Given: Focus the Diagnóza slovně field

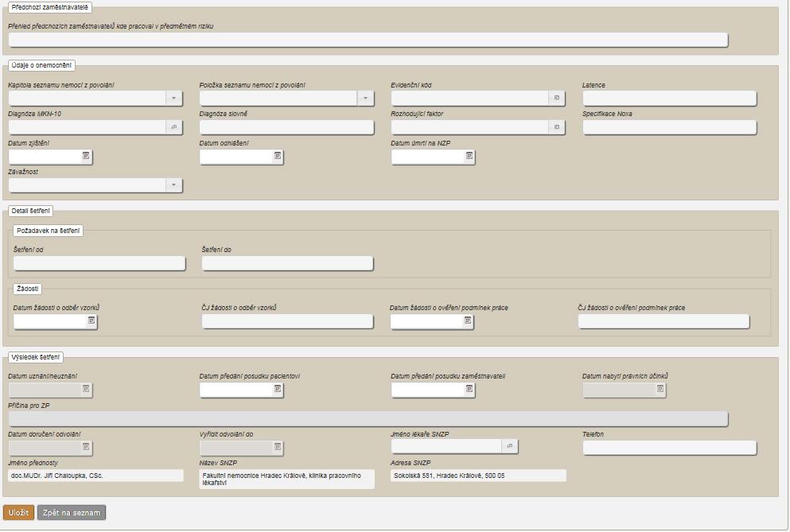Looking at the screenshot, I should 286,127.
